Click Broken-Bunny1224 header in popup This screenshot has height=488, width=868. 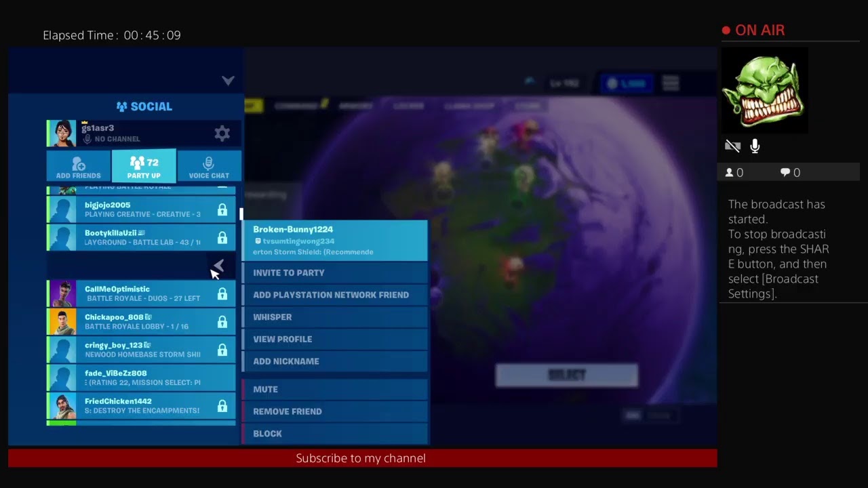[335, 240]
